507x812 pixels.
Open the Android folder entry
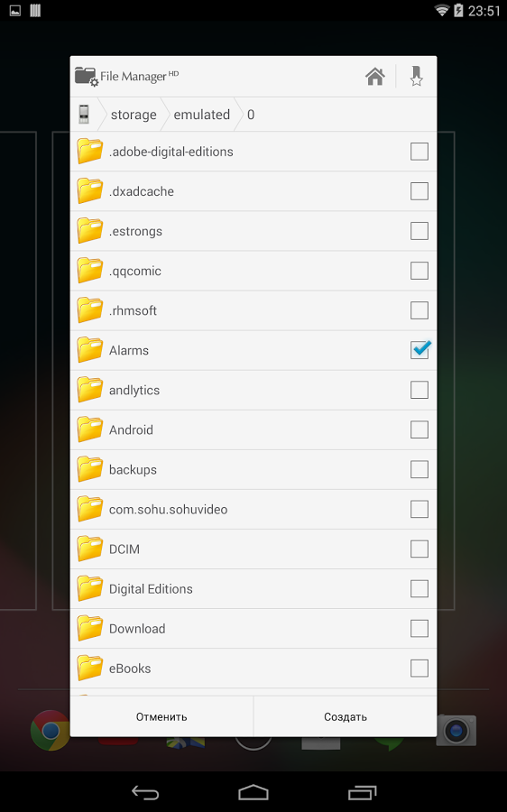(253, 429)
